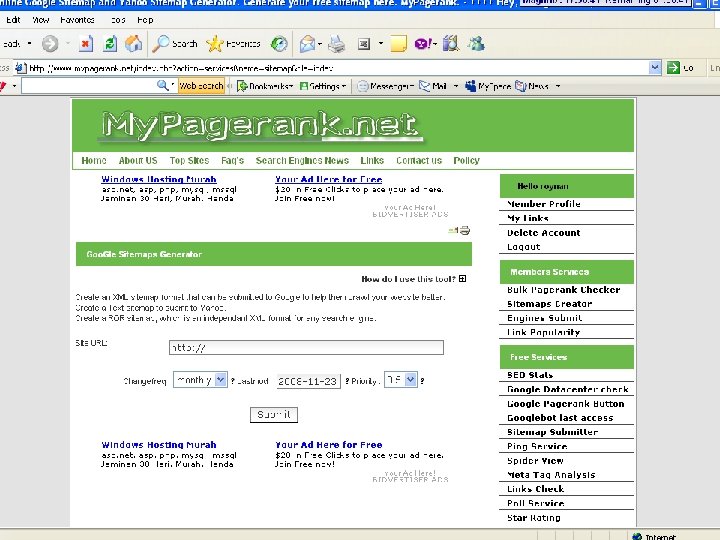Click Yahoo toolbar MySpace button
The height and width of the screenshot is (540, 720).
click(488, 86)
